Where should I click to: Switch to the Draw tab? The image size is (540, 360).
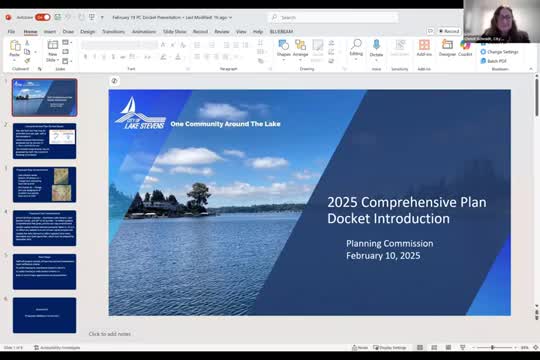click(68, 32)
